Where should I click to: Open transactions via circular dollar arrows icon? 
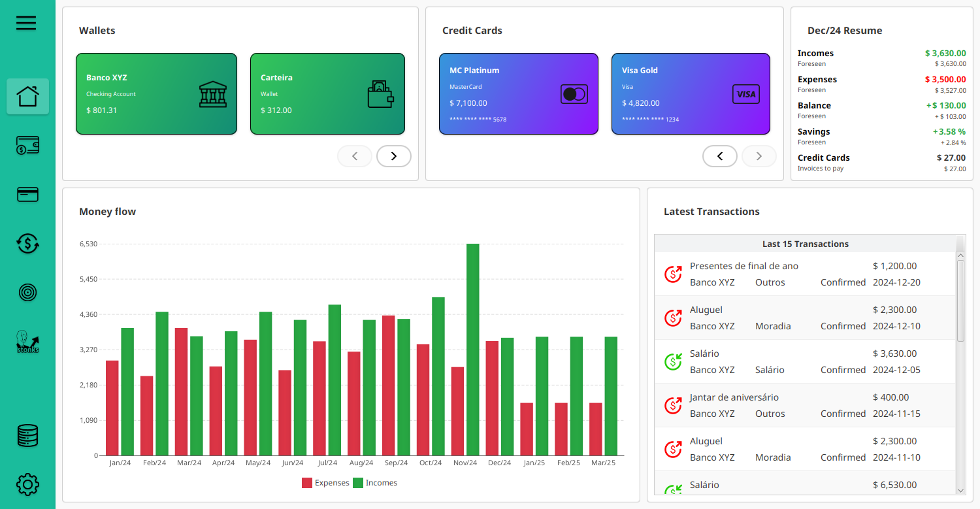click(x=27, y=244)
